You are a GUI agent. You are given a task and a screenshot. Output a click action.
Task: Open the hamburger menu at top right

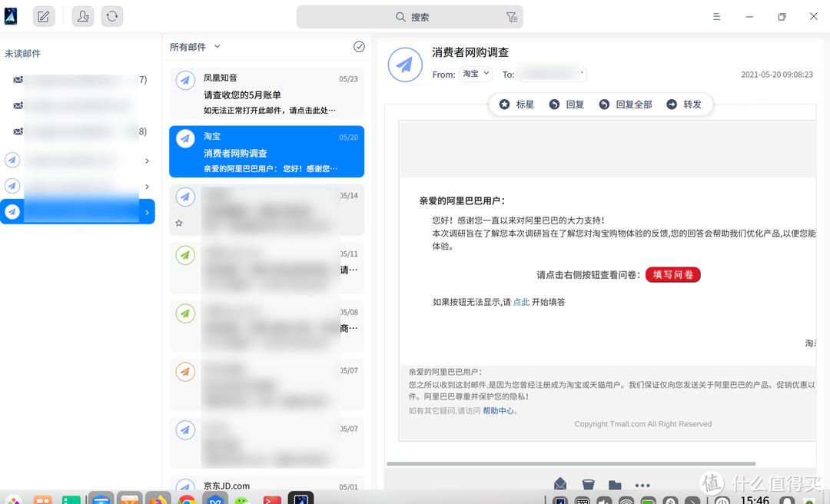point(716,16)
